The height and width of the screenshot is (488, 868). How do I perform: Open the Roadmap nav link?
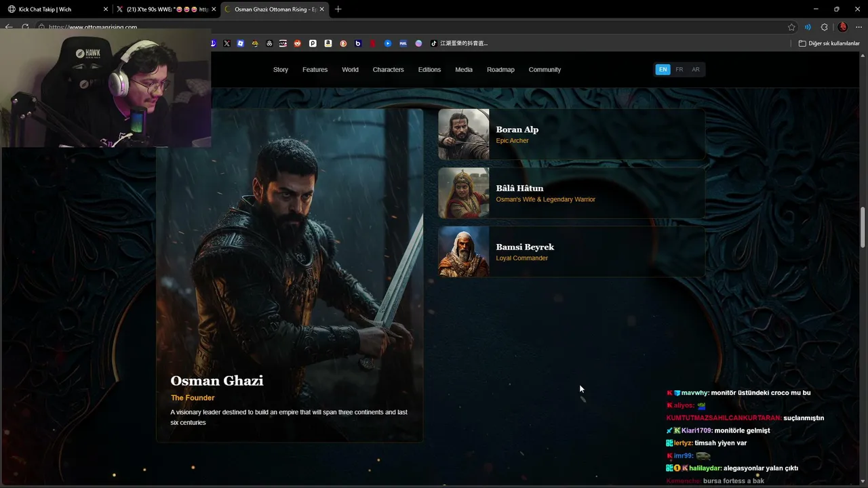tap(500, 70)
